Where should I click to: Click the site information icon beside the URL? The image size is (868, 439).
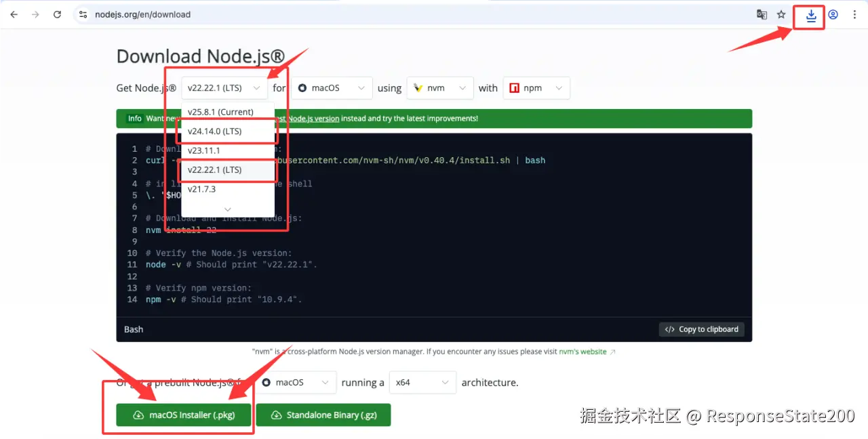click(x=83, y=14)
